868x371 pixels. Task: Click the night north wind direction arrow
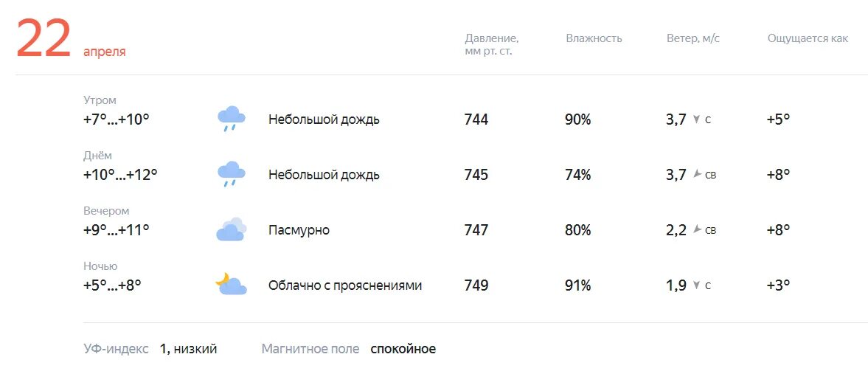pyautogui.click(x=696, y=285)
